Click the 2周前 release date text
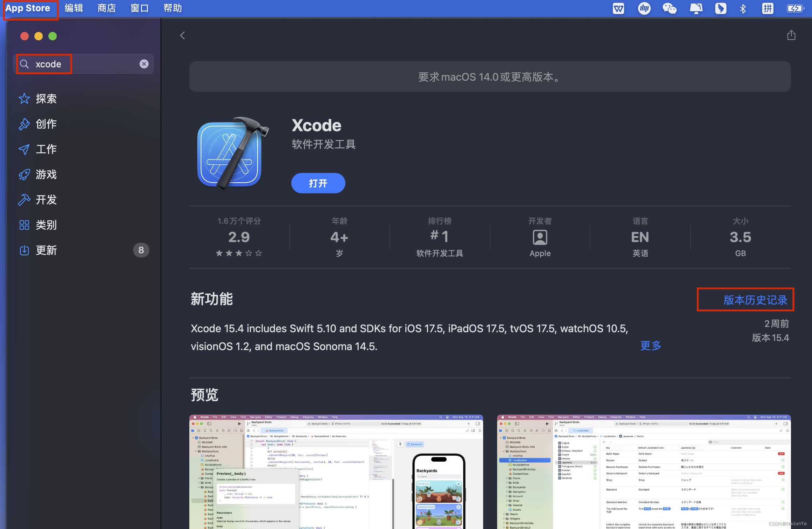The image size is (812, 529). [777, 323]
